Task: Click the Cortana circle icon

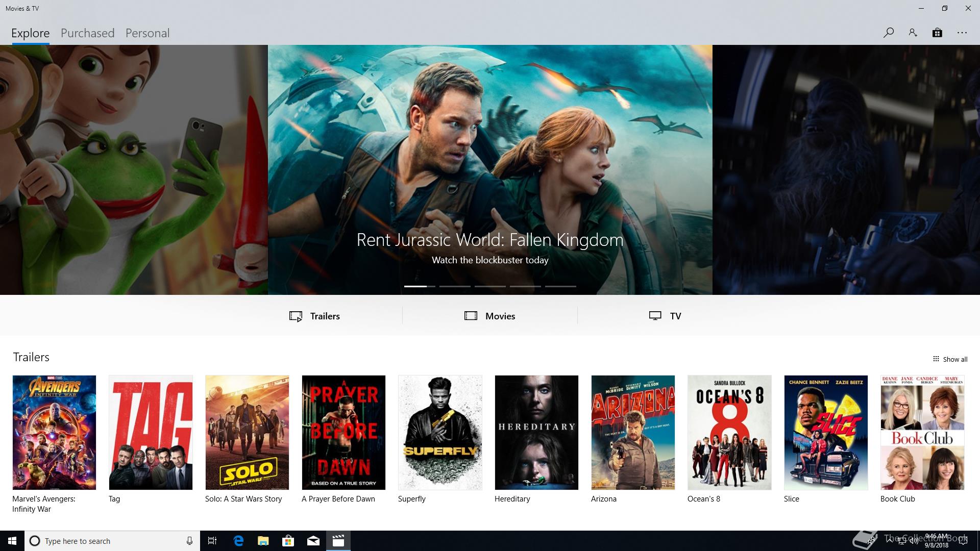Action: pos(34,541)
